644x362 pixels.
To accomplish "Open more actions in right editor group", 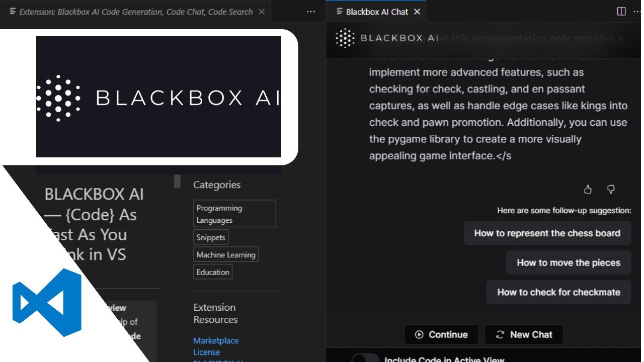I will coord(638,11).
